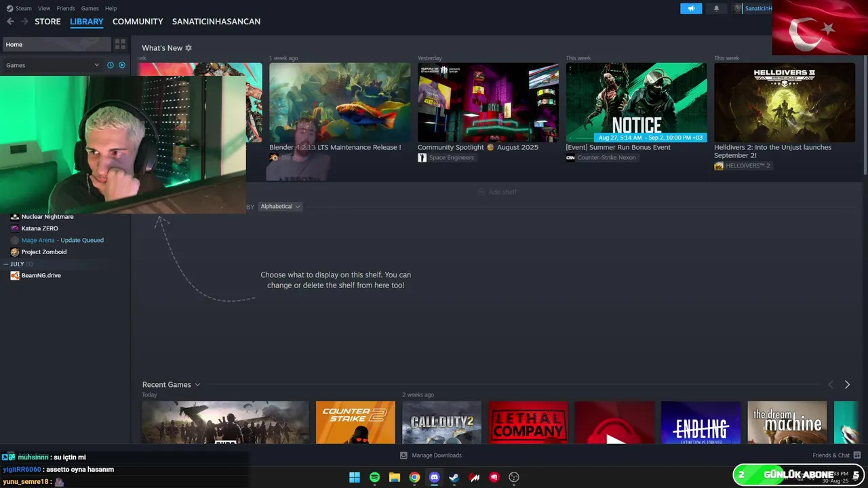
Task: Open the Windows Start menu
Action: [355, 477]
